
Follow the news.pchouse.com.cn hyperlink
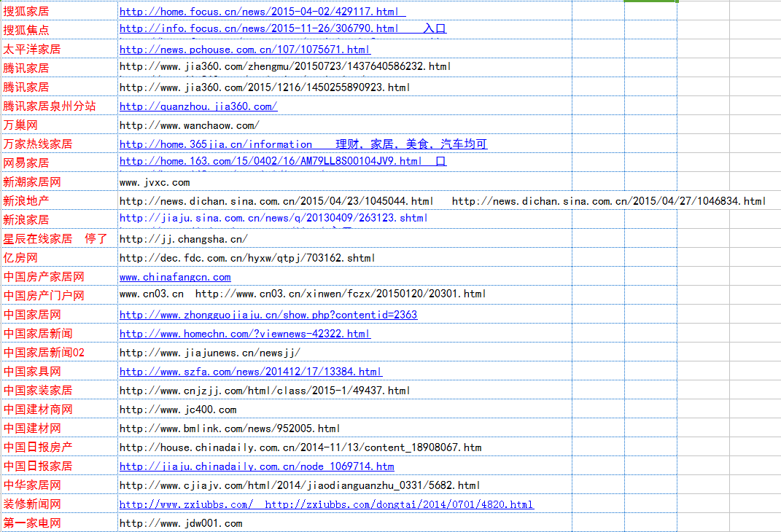click(245, 50)
